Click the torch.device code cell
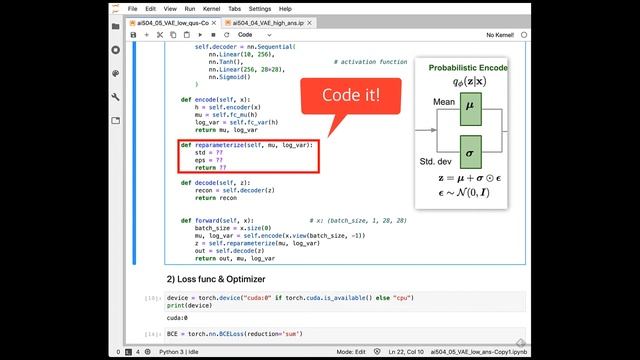Image resolution: width=640 pixels, height=360 pixels. click(345, 302)
